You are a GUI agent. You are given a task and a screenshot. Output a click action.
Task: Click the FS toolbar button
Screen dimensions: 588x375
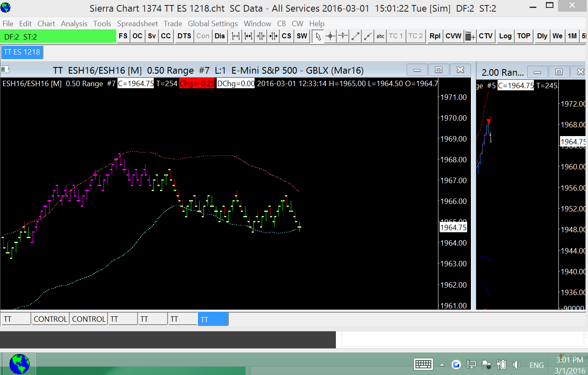123,36
